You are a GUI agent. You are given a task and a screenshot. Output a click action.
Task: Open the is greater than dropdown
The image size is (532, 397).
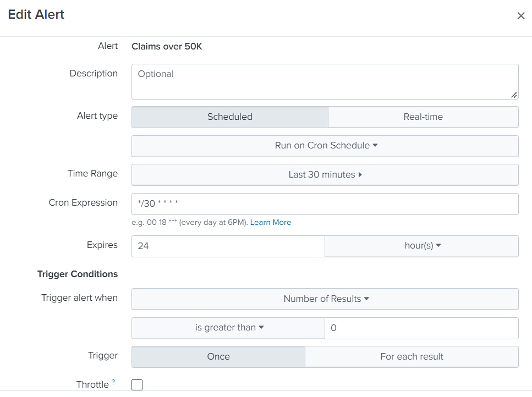(x=228, y=327)
